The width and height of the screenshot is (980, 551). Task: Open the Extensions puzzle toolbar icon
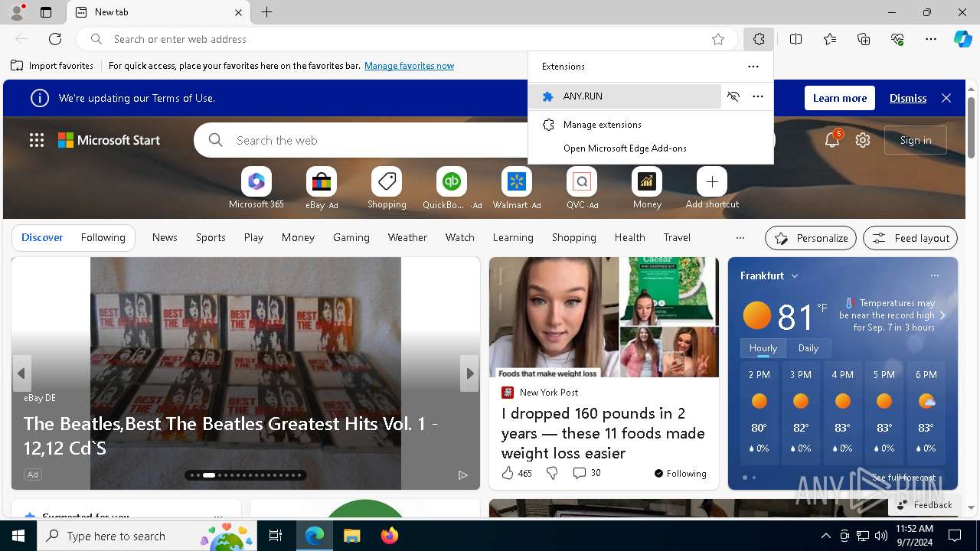[x=758, y=39]
